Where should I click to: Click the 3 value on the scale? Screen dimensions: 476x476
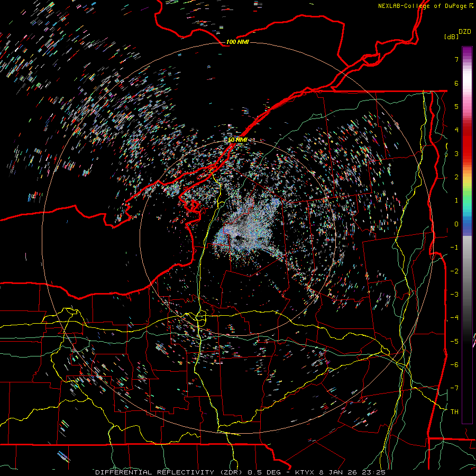(456, 153)
